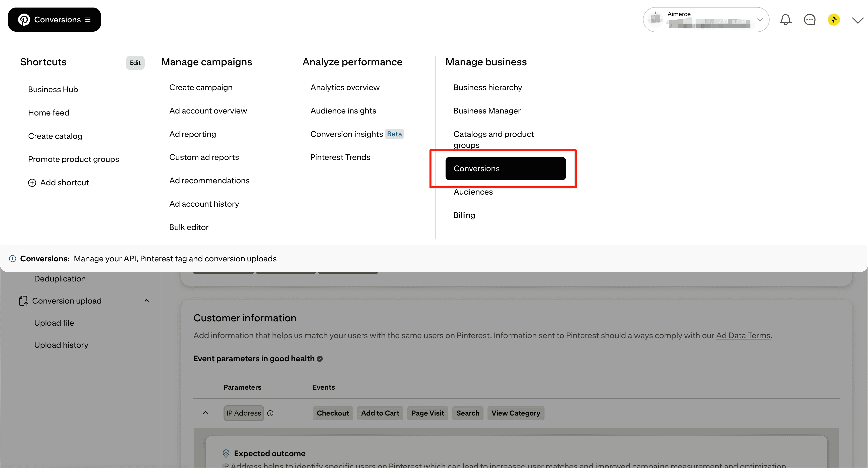This screenshot has width=868, height=468.
Task: Expand the Aimerce ad account dropdown
Action: [759, 20]
